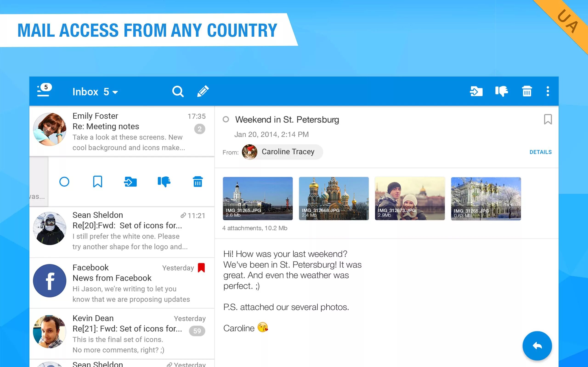Compose new mail with pencil icon
This screenshot has width=588, height=367.
(203, 91)
